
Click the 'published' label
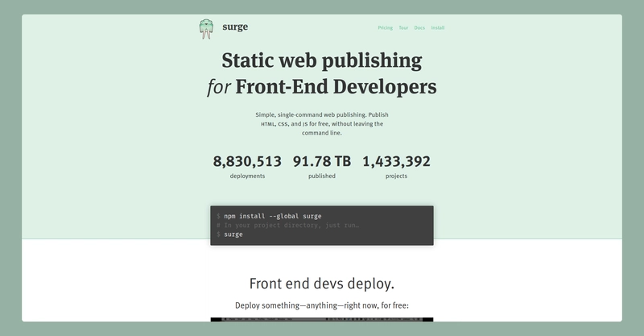coord(321,176)
